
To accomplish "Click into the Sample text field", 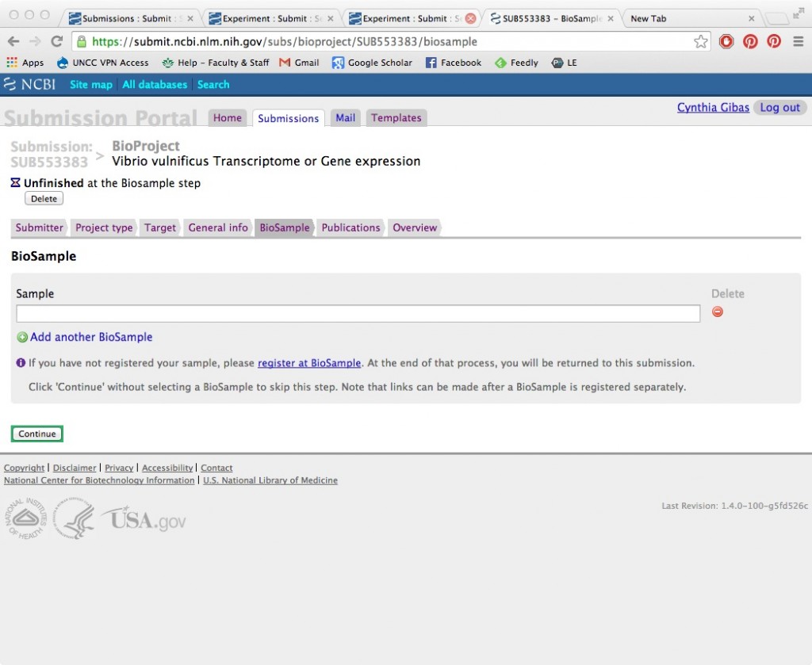I will [358, 314].
